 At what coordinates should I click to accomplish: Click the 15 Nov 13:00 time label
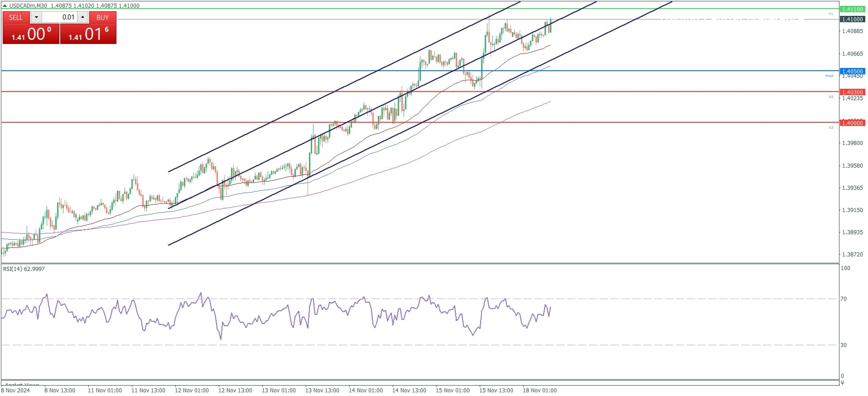496,390
